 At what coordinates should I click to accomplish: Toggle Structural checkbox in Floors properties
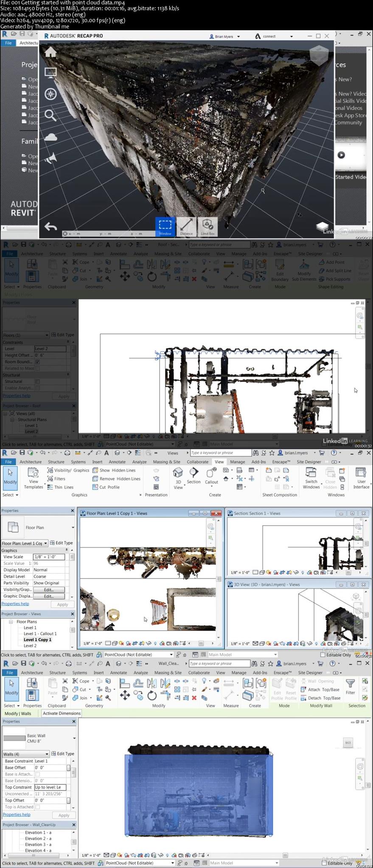pyautogui.click(x=37, y=381)
